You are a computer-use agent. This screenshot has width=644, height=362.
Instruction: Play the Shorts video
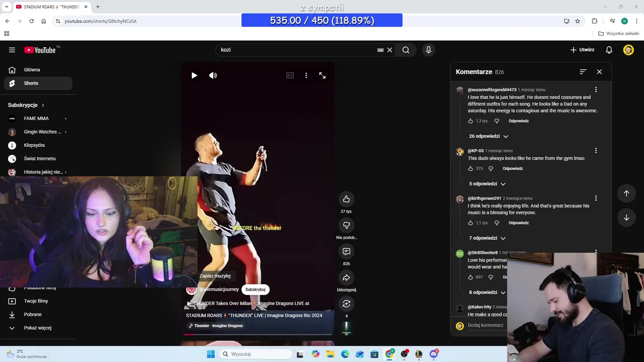coord(194,75)
